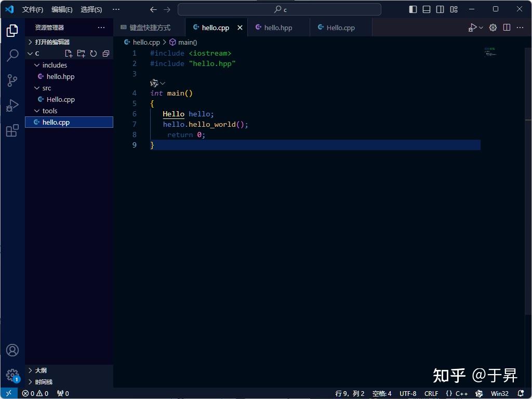Viewport: 532px width, 399px height.
Task: Open the code lens icon above main
Action: (157, 83)
